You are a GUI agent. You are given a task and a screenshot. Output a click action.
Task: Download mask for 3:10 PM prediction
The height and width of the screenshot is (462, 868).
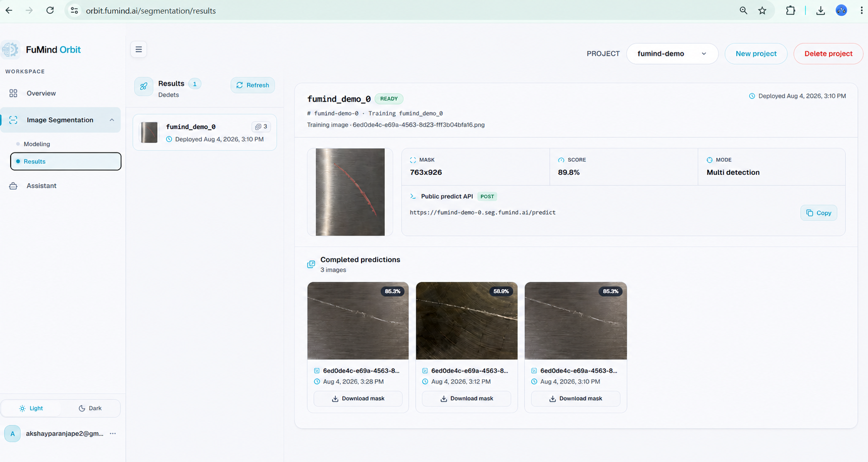point(576,399)
